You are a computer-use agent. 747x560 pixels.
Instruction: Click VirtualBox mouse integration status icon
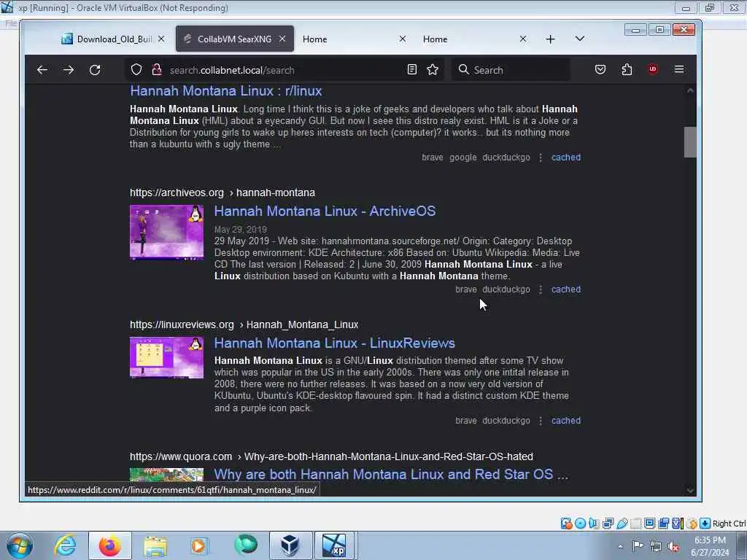(692, 524)
